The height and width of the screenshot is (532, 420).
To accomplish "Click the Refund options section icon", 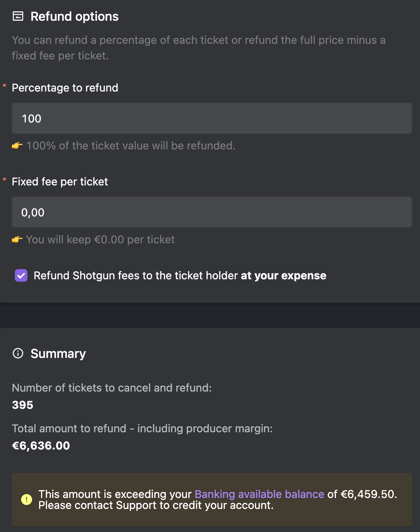I will pyautogui.click(x=18, y=16).
